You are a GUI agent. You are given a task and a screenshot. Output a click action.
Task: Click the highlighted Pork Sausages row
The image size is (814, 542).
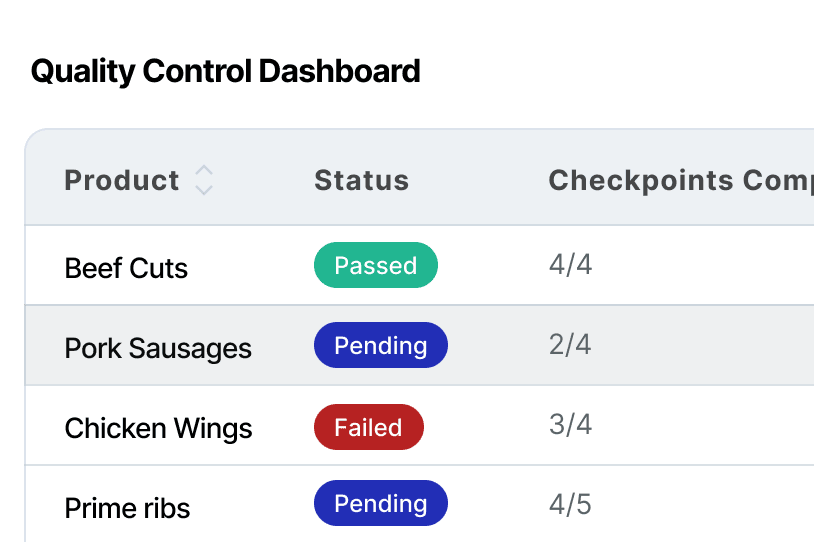point(419,345)
